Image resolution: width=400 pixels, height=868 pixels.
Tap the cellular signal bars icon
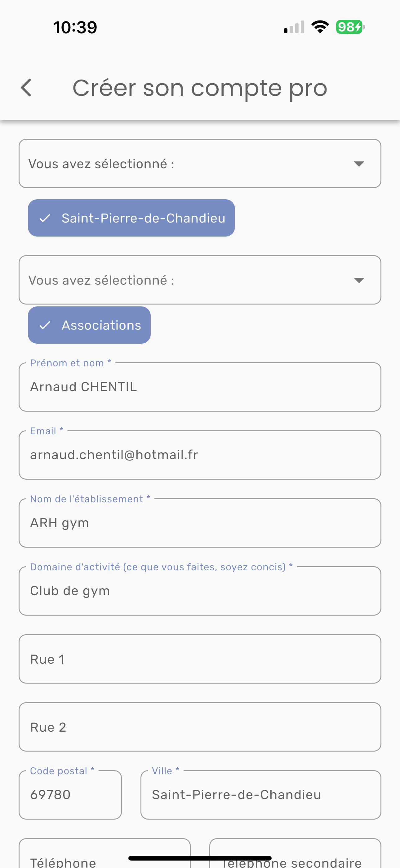294,27
